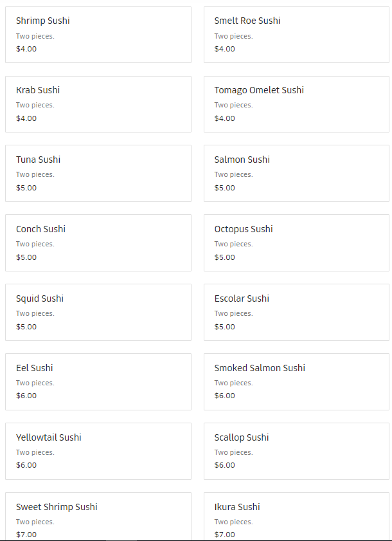Choose the Smoked Salmon Sushi card
Image resolution: width=392 pixels, height=541 pixels.
296,381
